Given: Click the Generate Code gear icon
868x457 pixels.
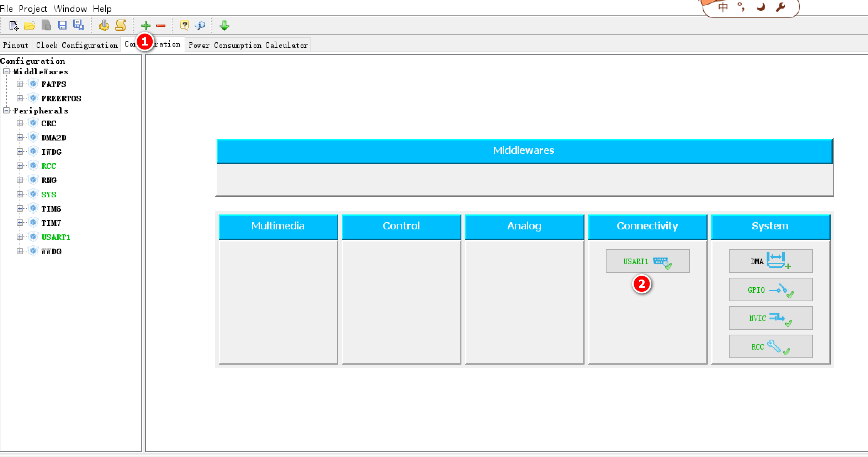Looking at the screenshot, I should point(104,26).
